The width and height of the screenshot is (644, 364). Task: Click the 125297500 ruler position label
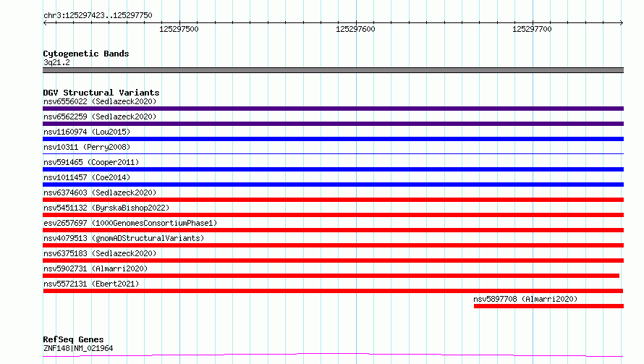click(179, 29)
